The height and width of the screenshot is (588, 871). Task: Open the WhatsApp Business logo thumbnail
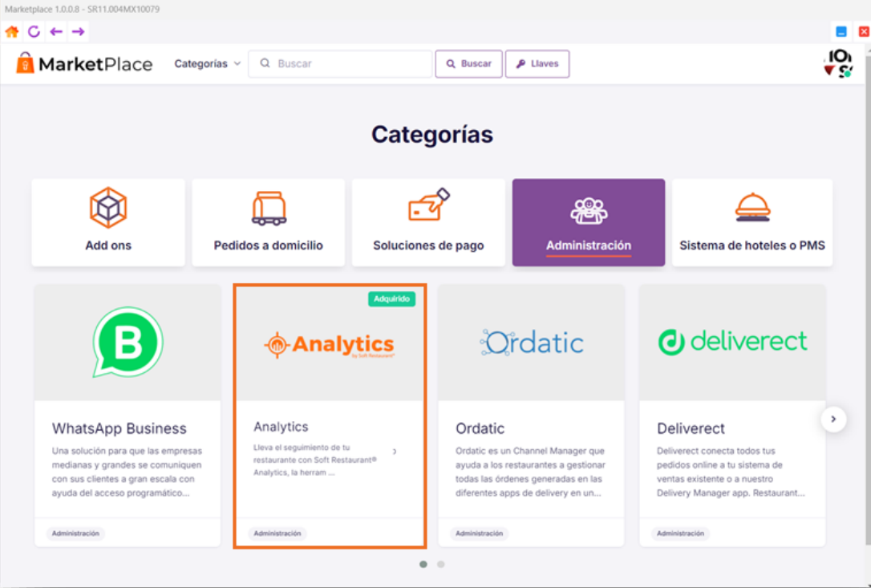pyautogui.click(x=128, y=343)
